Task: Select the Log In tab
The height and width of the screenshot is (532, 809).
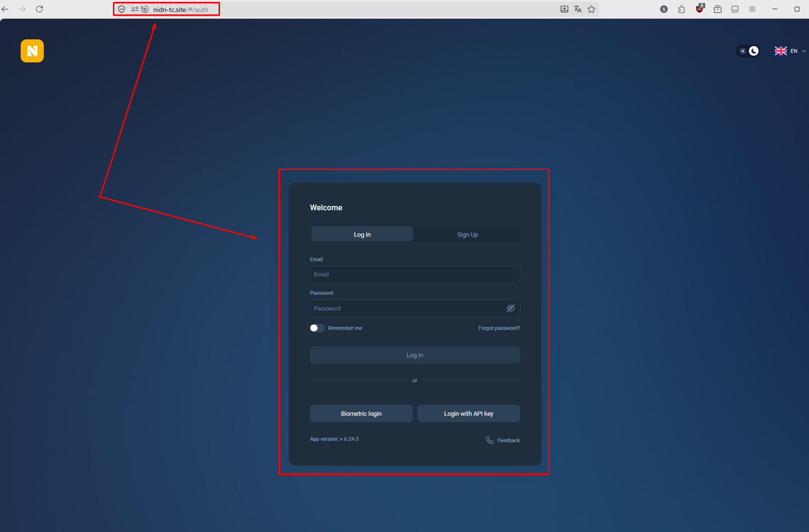Action: click(x=362, y=234)
